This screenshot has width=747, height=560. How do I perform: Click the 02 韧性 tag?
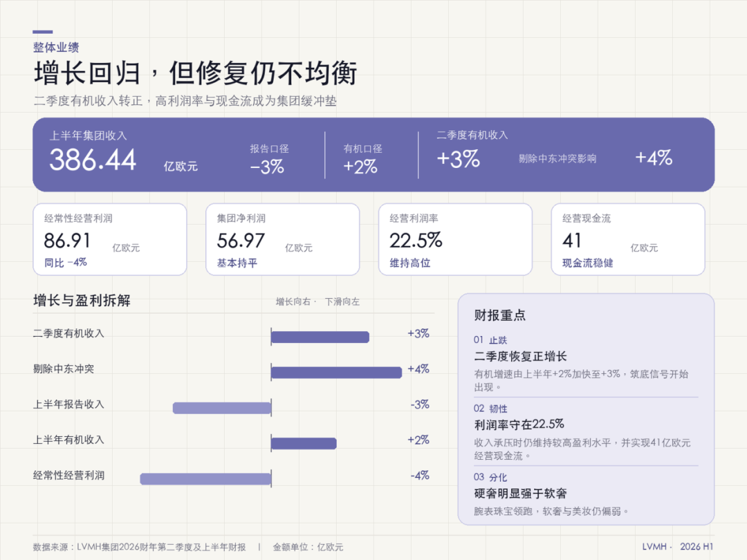point(490,409)
